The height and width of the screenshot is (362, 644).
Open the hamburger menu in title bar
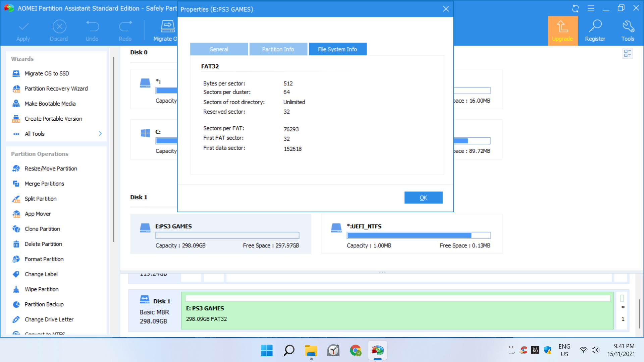(591, 9)
